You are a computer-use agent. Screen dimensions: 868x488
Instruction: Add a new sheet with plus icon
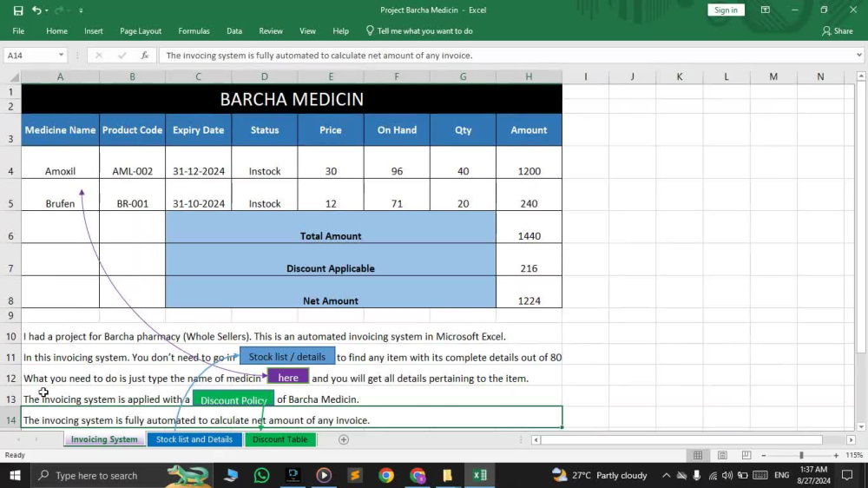tap(343, 440)
